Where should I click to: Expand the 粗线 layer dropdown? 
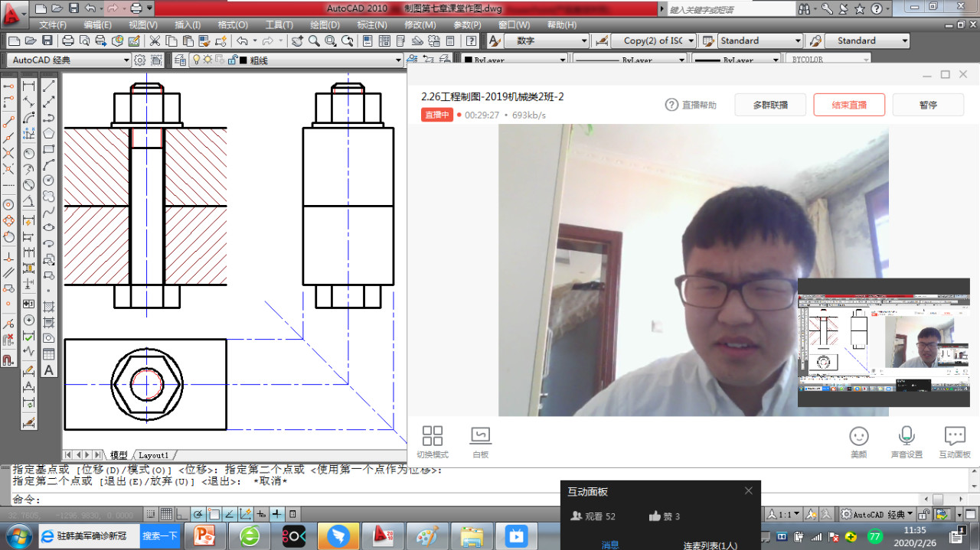point(397,60)
